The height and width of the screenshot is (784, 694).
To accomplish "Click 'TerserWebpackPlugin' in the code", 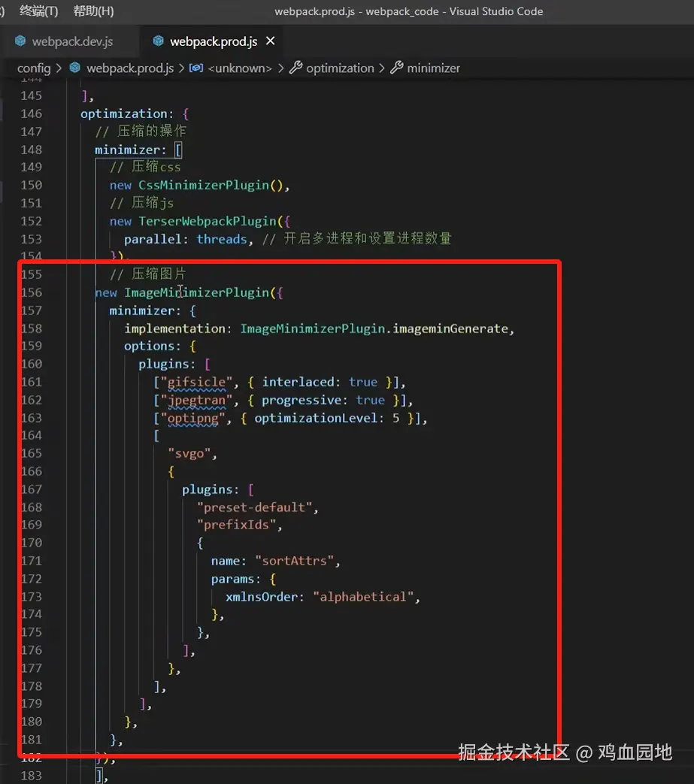I will 208,221.
